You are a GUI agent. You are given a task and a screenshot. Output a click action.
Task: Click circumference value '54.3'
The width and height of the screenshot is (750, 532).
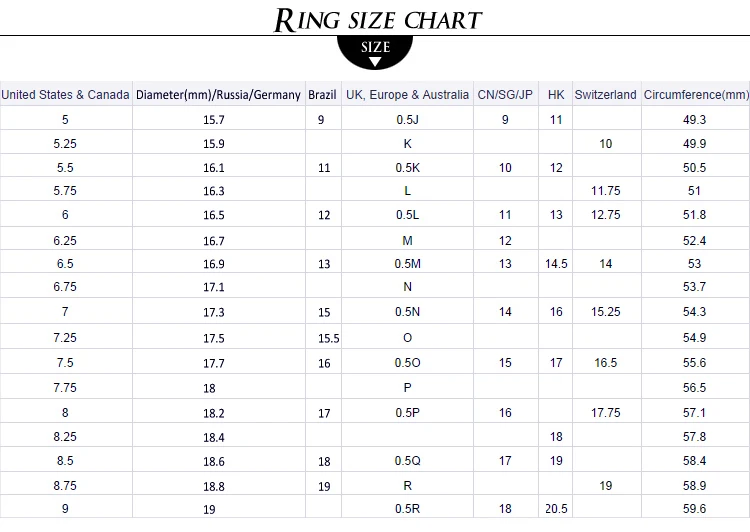695,311
